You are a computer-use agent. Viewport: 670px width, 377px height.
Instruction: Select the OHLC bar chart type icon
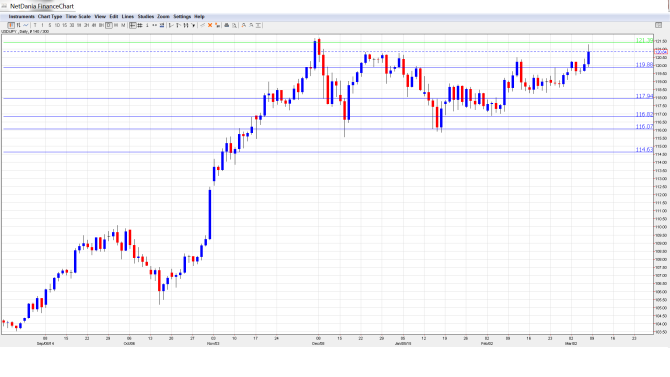[18, 25]
